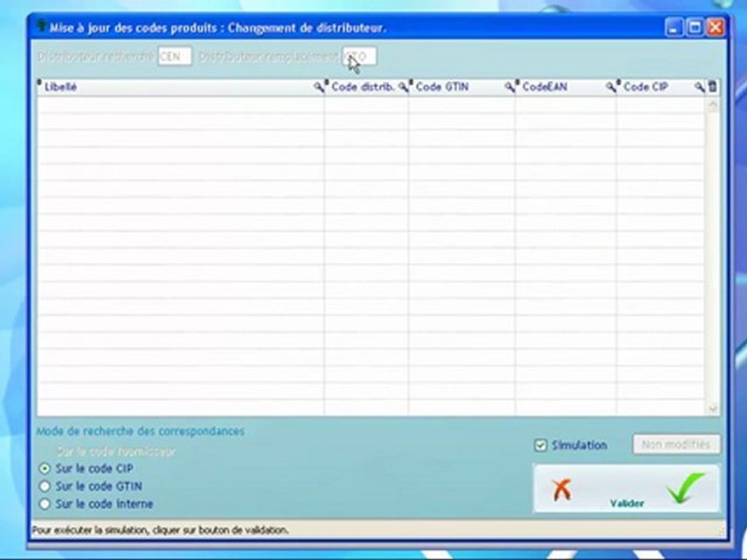Select the Sur le code interne radio button

44,504
